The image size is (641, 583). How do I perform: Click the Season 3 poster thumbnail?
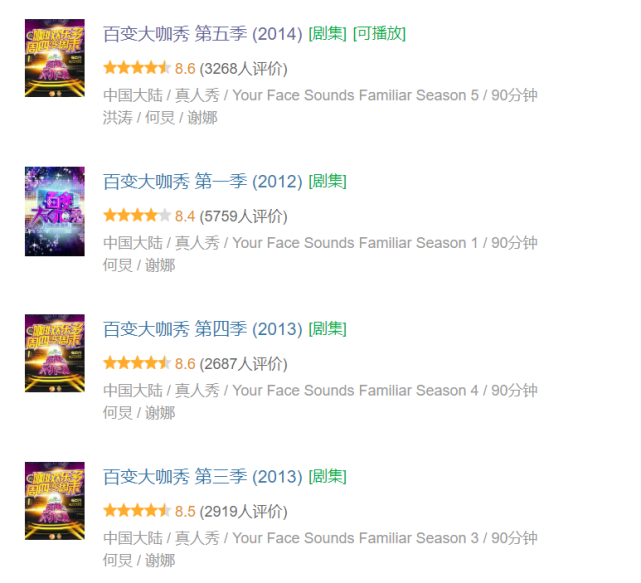[55, 500]
